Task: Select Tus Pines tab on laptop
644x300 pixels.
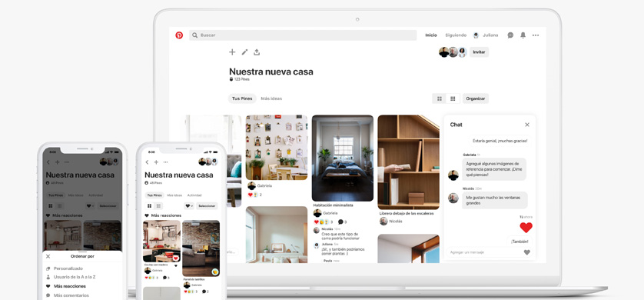Action: [242, 98]
